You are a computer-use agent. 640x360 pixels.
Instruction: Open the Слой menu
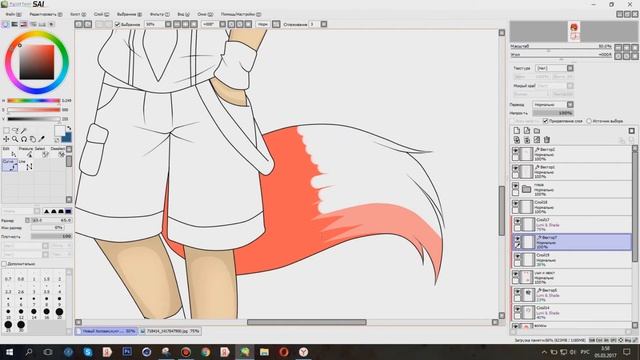pyautogui.click(x=102, y=14)
